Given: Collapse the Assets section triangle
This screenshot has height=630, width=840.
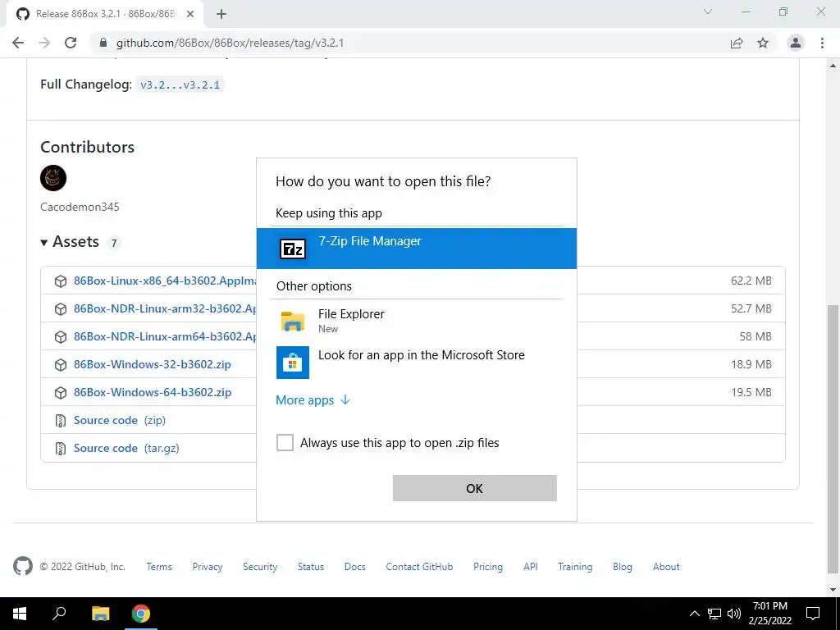Looking at the screenshot, I should 44,243.
